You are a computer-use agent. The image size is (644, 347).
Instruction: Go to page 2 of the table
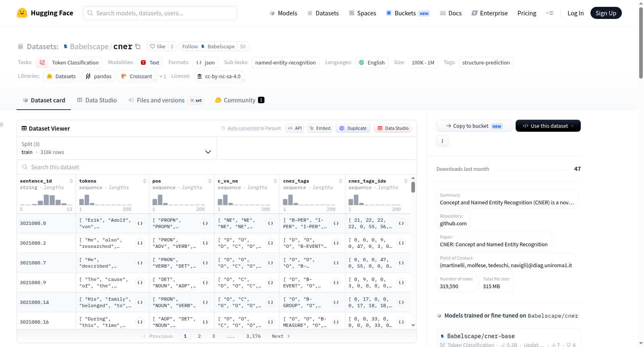pyautogui.click(x=199, y=336)
